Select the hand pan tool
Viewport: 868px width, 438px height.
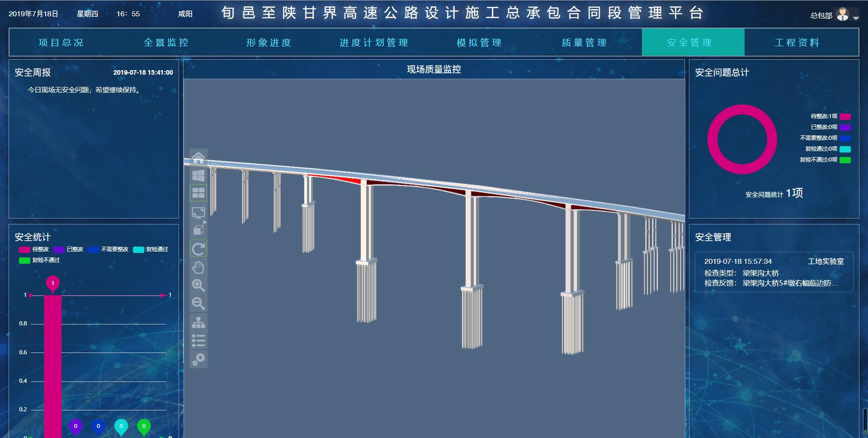click(x=198, y=267)
